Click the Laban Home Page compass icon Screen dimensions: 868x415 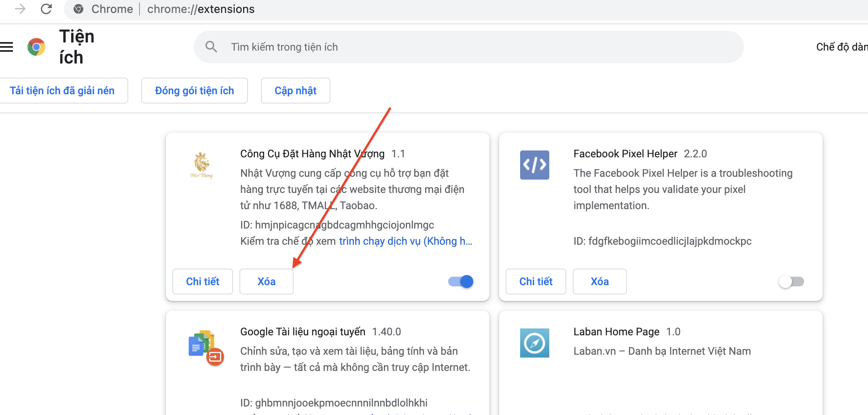535,343
